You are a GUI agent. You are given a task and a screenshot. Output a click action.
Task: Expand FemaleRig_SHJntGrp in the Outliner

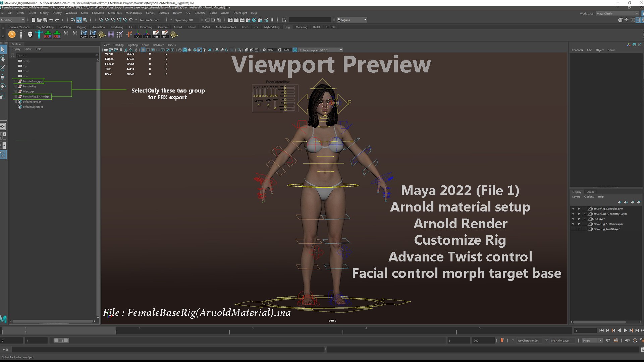pyautogui.click(x=16, y=97)
